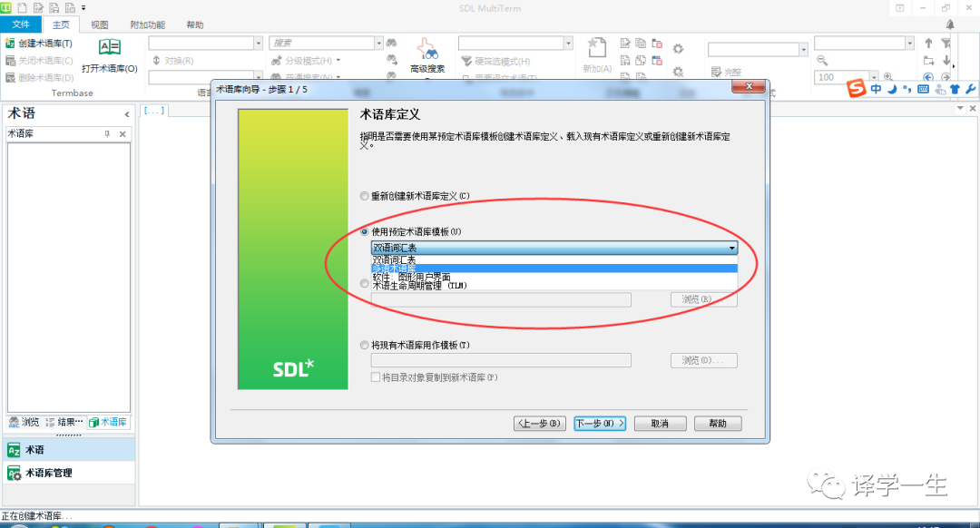Close the 术语库 side panel with its X

click(x=122, y=133)
